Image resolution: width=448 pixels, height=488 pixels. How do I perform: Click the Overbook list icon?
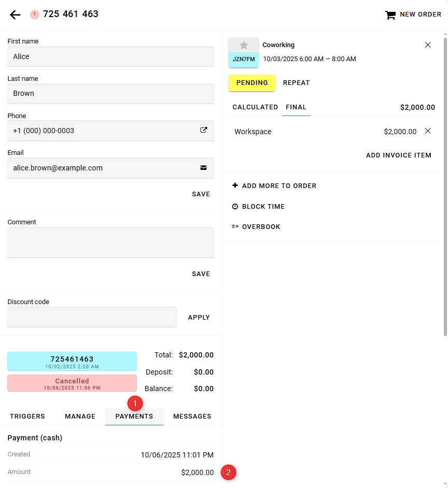[235, 226]
